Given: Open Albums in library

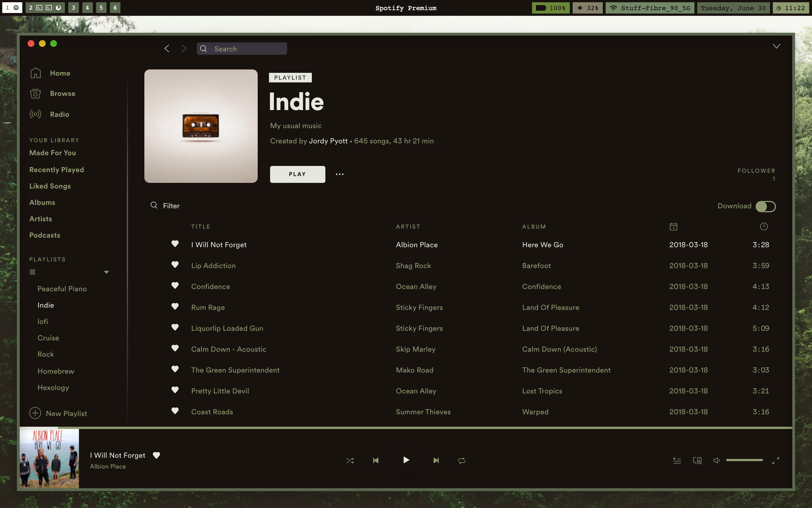Looking at the screenshot, I should coord(42,202).
